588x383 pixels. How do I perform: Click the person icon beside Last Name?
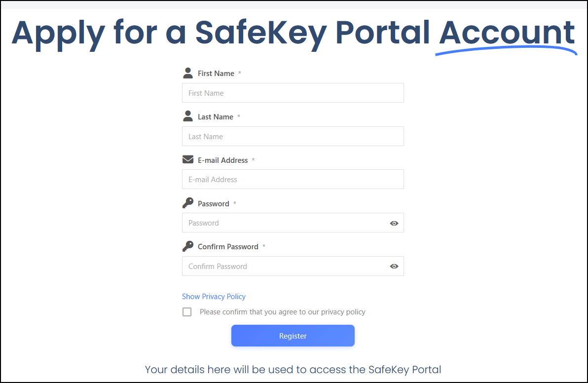click(187, 116)
